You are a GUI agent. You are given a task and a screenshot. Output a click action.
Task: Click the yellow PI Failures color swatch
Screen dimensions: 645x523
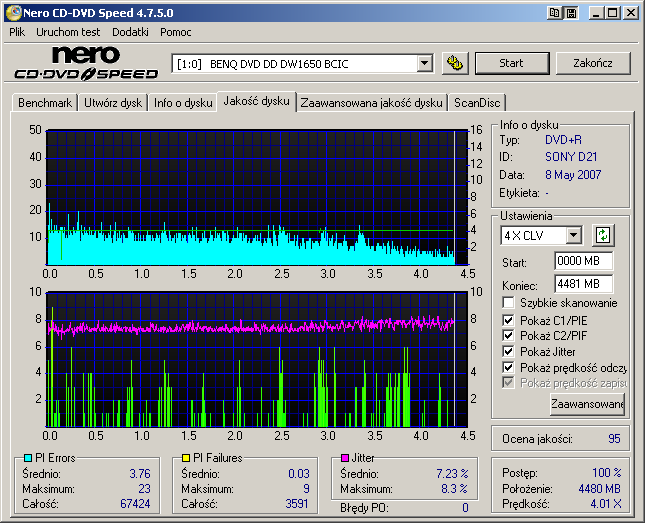(x=186, y=458)
